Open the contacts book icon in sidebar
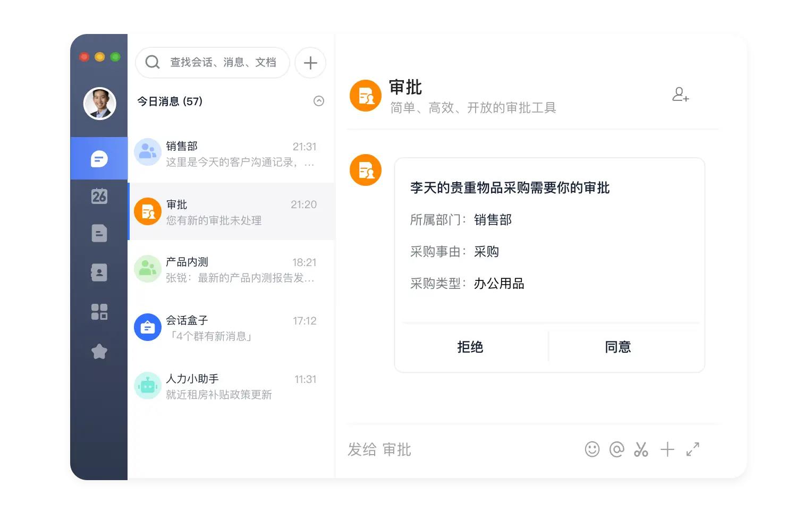 99,272
